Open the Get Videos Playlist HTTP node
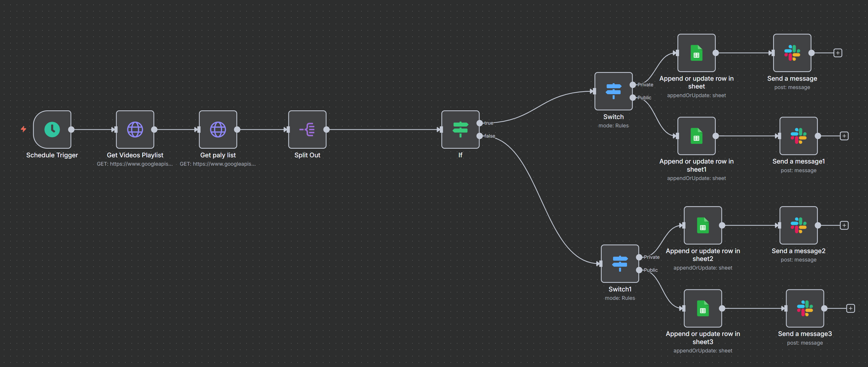This screenshot has width=868, height=367. click(x=135, y=130)
